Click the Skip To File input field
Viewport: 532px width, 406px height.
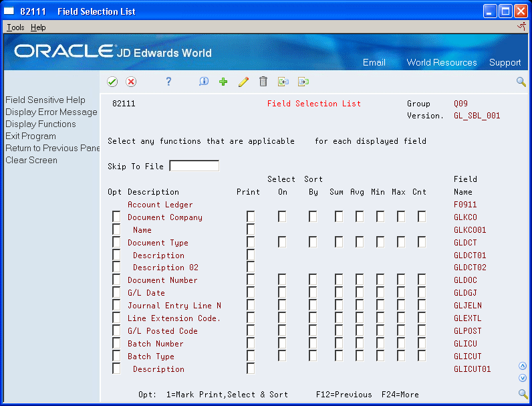[194, 166]
